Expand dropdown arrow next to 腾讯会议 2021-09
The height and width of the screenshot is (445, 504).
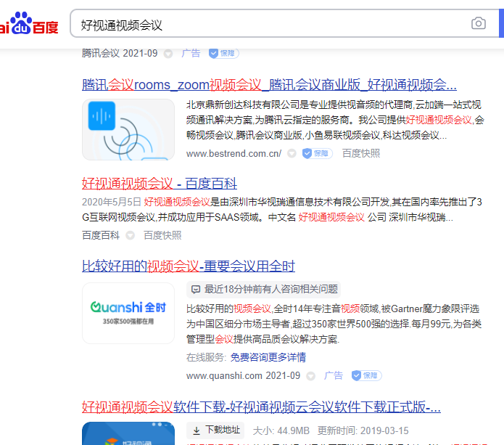[x=168, y=54]
